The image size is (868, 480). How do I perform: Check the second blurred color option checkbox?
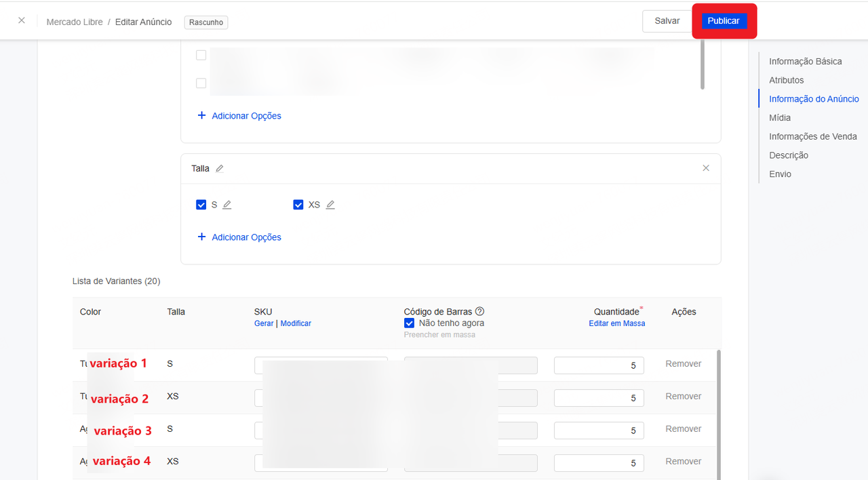[x=201, y=83]
